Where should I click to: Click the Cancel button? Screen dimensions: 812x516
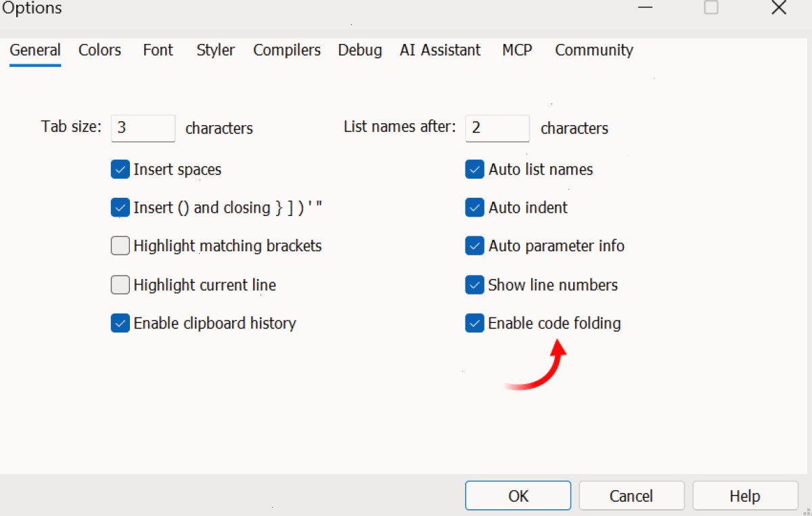click(x=631, y=496)
